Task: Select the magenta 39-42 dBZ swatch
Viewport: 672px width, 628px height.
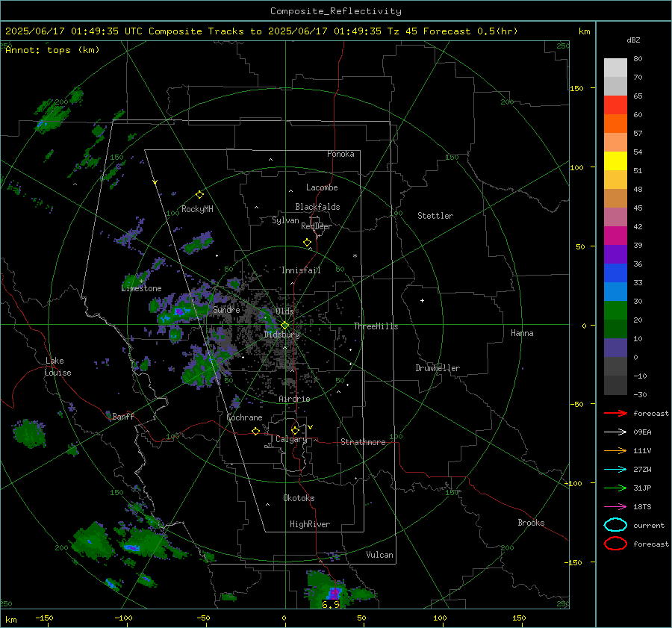Action: [615, 236]
